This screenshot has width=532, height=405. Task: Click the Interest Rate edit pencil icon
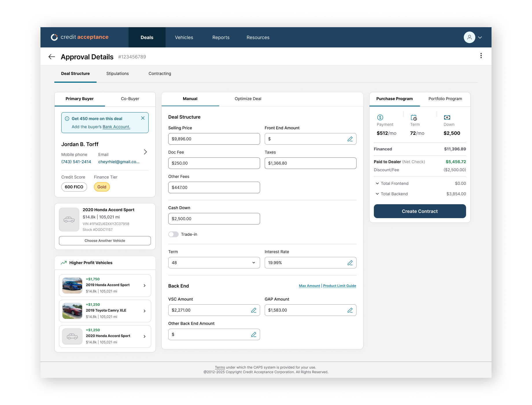pos(350,263)
